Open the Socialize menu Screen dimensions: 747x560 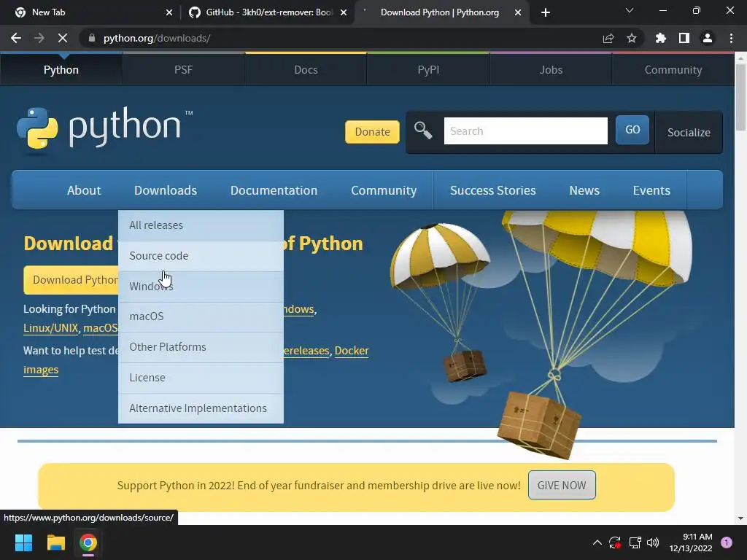tap(689, 133)
